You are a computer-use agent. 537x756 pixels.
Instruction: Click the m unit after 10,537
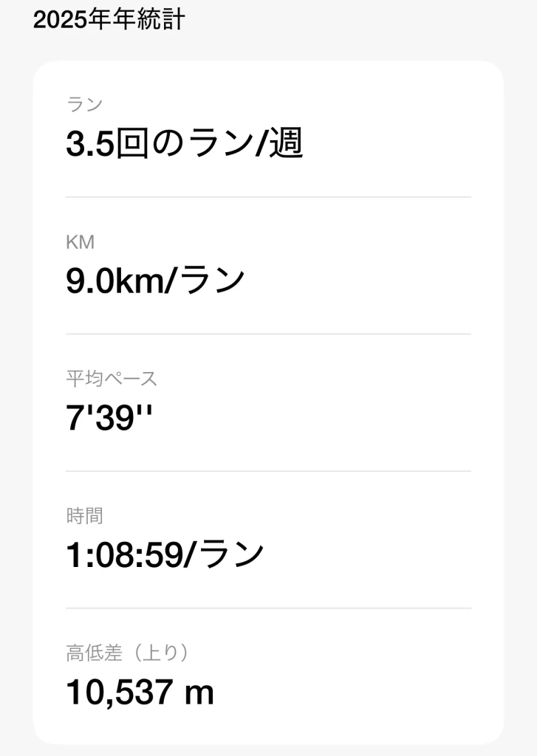(201, 694)
